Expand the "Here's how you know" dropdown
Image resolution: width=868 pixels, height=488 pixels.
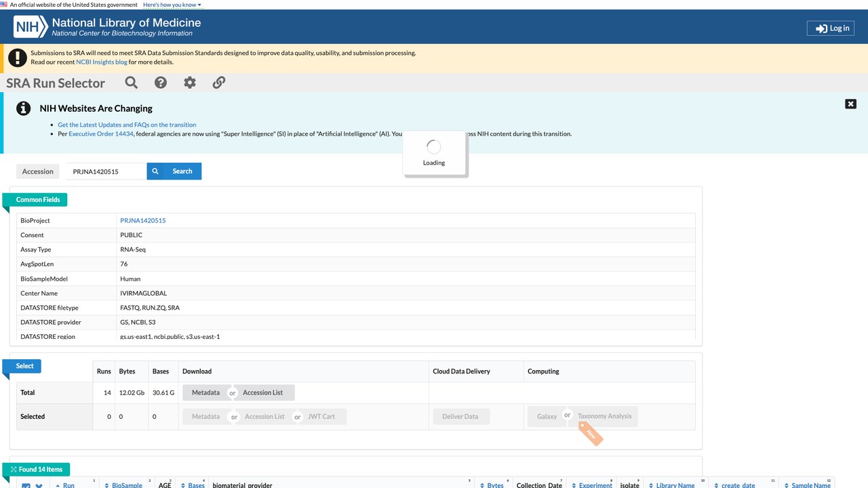172,5
